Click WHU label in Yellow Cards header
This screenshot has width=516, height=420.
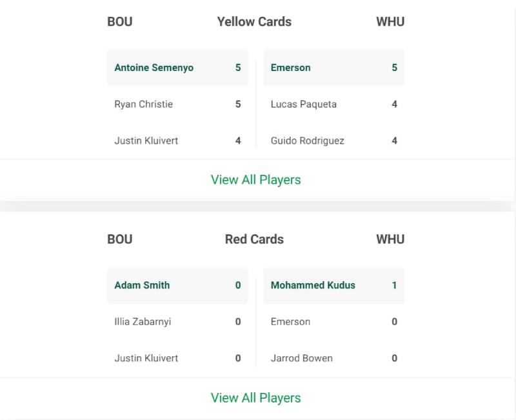pos(390,21)
